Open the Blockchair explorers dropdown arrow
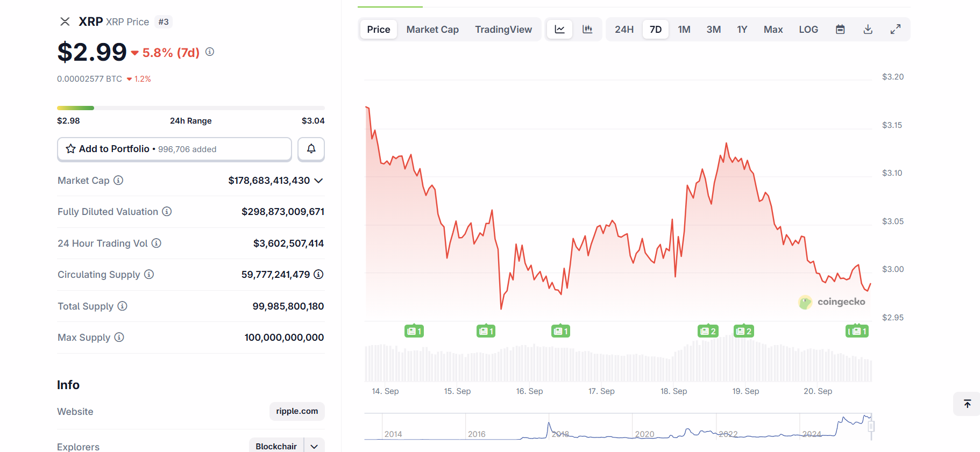 point(314,446)
